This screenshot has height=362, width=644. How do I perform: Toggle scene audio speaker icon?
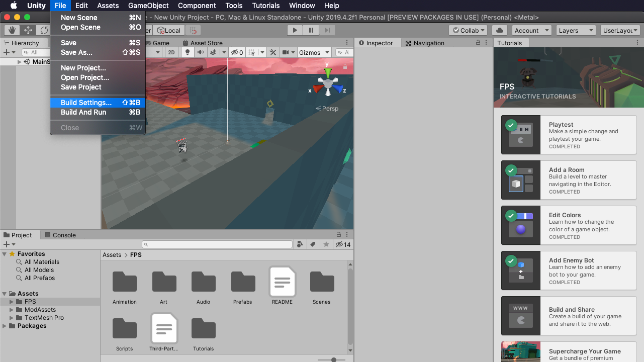coord(201,52)
